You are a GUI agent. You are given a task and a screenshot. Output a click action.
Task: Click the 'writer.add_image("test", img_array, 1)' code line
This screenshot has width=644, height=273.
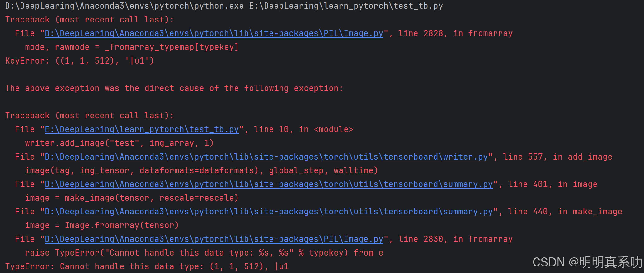click(120, 143)
